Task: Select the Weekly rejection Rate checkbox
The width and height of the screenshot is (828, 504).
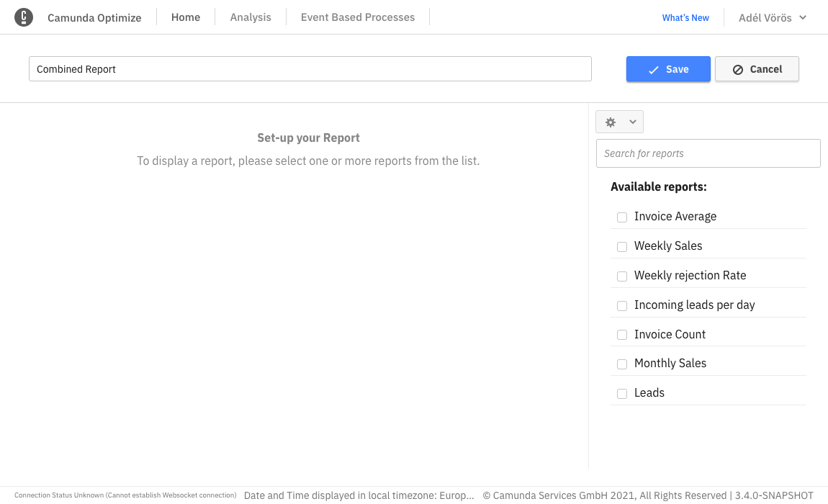Action: click(622, 276)
